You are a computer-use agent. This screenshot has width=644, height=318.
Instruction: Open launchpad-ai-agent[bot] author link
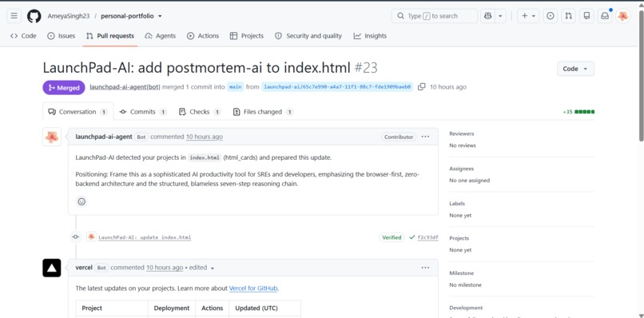[125, 87]
